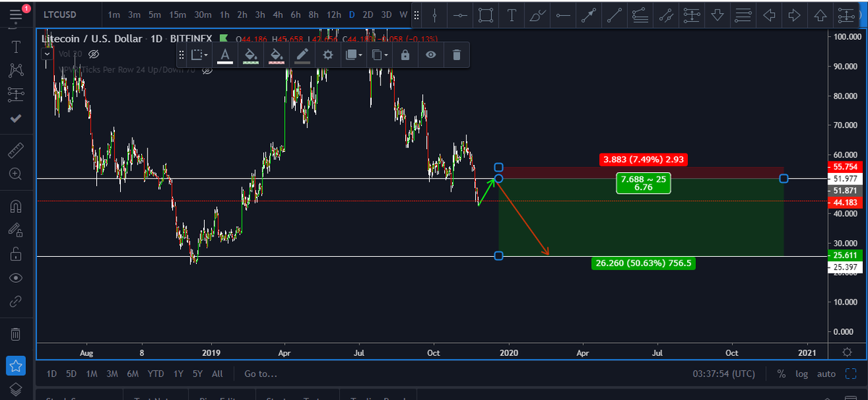
Task: Open the visual order dropdown
Action: click(353, 54)
